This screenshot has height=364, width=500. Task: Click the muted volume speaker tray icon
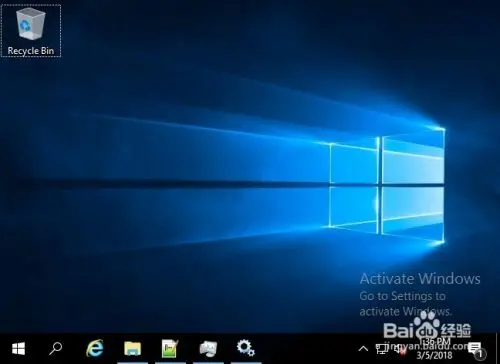click(x=400, y=349)
